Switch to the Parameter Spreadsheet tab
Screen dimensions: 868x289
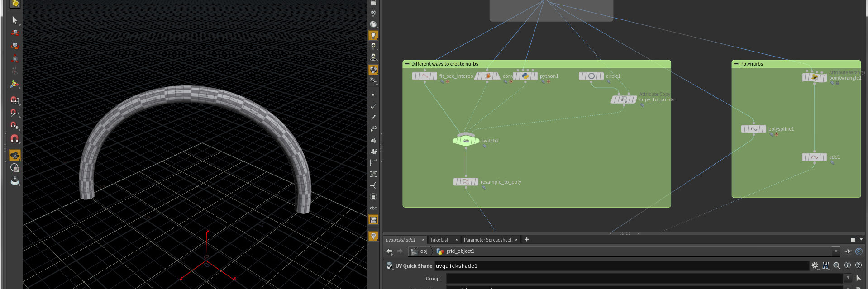(487, 240)
